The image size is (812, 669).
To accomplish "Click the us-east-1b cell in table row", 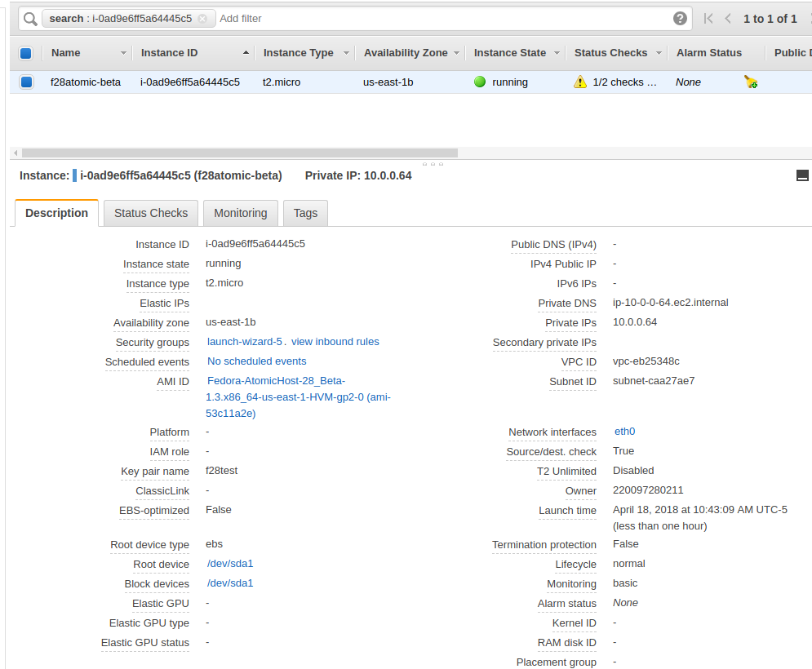I will click(388, 82).
